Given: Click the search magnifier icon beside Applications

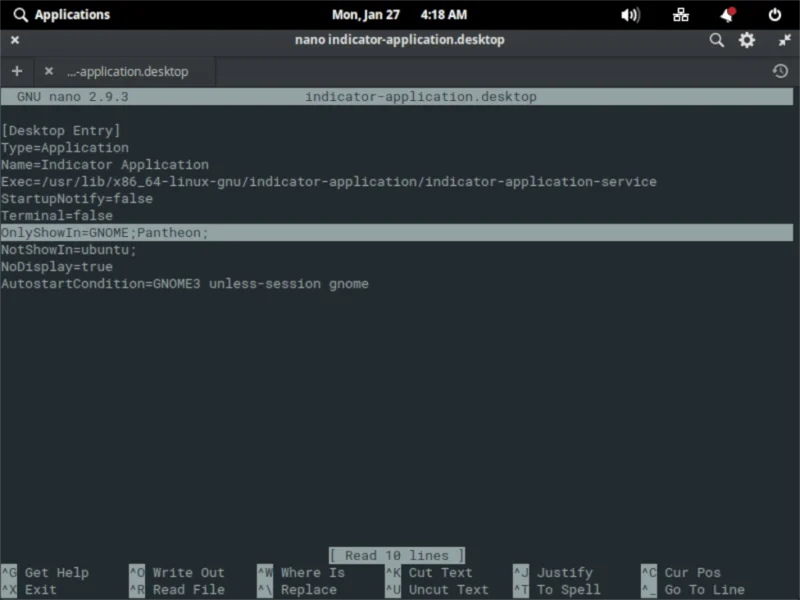Looking at the screenshot, I should 20,15.
